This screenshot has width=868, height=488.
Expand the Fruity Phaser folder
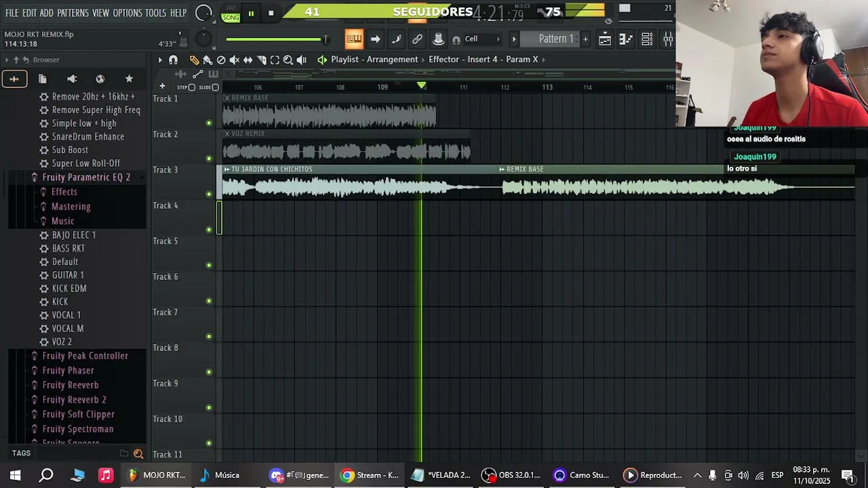tap(68, 370)
